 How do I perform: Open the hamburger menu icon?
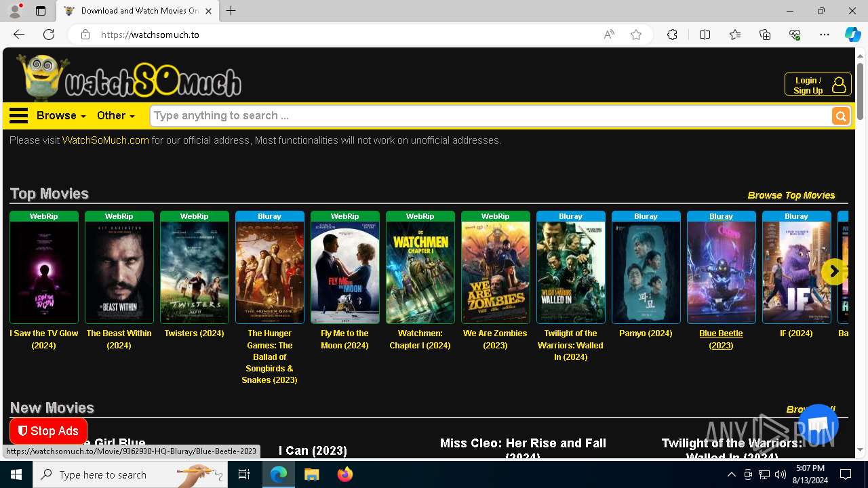tap(18, 115)
